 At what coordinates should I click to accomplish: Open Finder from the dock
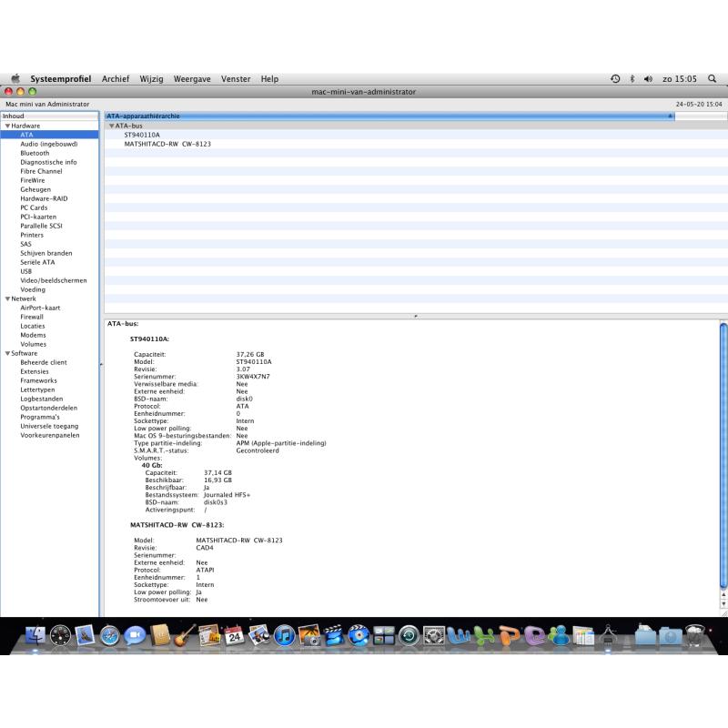(35, 635)
